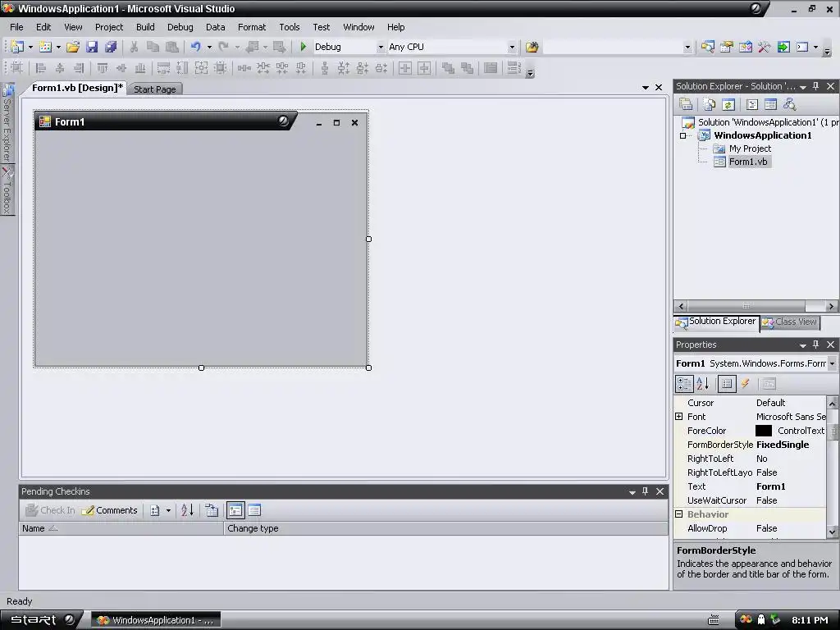The image size is (840, 630).
Task: Open the Start Page green arrow icon
Action: pos(783,47)
